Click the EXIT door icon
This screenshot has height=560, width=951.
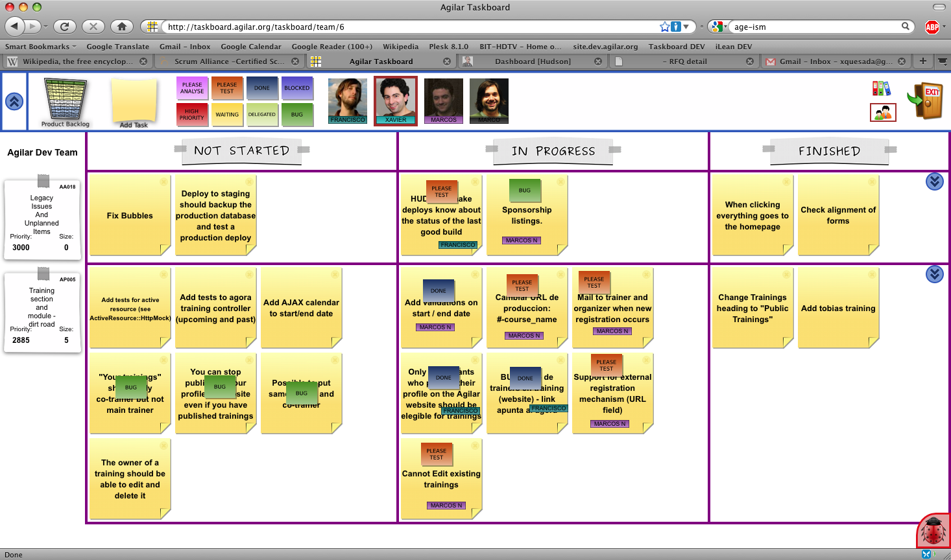pyautogui.click(x=928, y=100)
